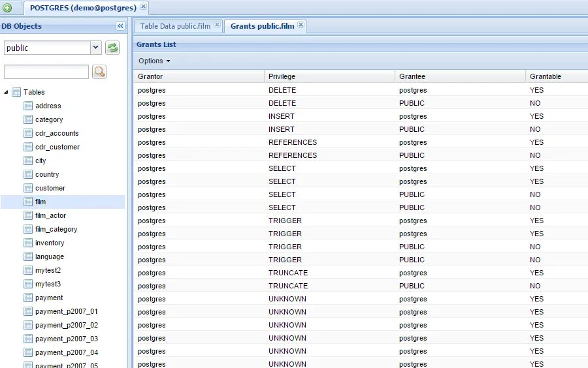Click the mytest3 table icon
The height and width of the screenshot is (368, 588).
(x=28, y=284)
